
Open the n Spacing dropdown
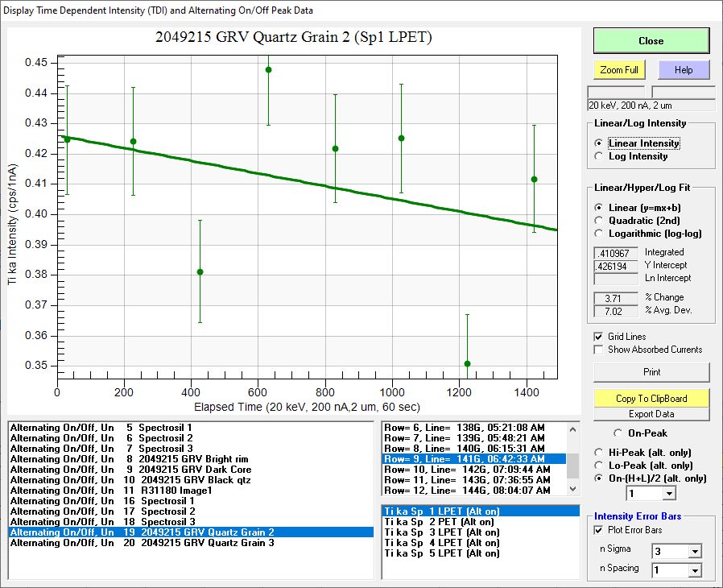click(693, 570)
